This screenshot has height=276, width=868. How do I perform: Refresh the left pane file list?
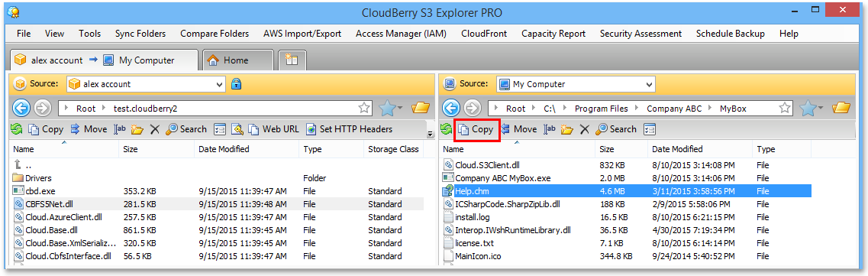(x=17, y=129)
